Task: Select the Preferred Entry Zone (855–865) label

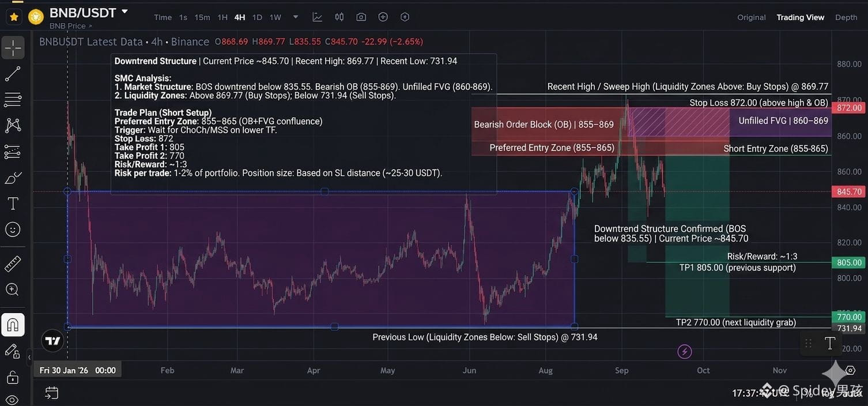Action: [x=552, y=148]
